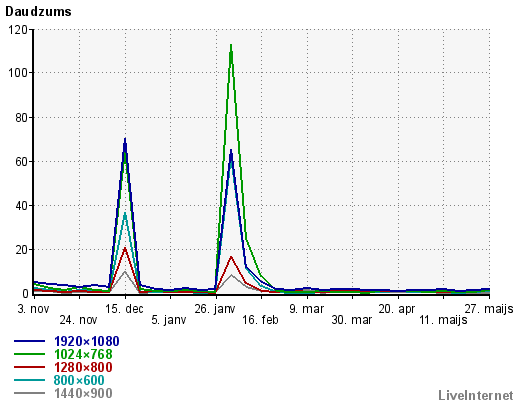Viewport: 520px width, 405px height.
Task: Choose the 800×600 legend label
Action: (x=79, y=380)
